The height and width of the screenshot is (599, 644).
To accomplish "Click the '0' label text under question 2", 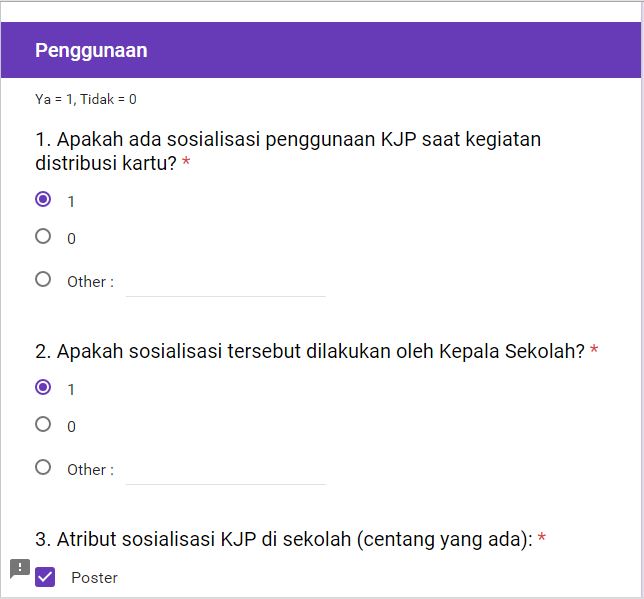I will (x=71, y=427).
